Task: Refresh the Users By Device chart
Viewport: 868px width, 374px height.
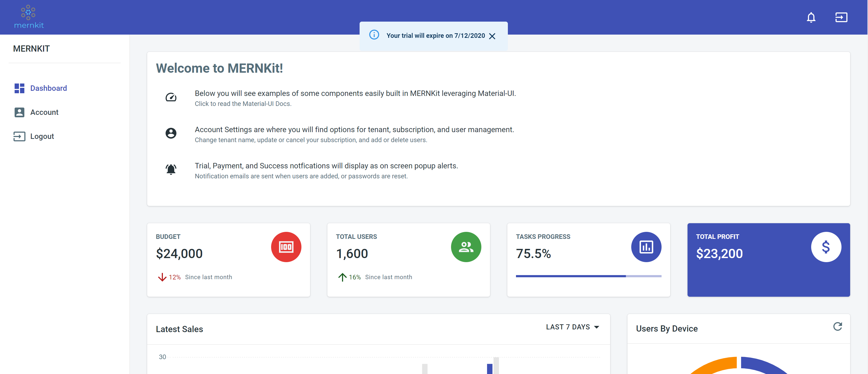Action: (837, 326)
